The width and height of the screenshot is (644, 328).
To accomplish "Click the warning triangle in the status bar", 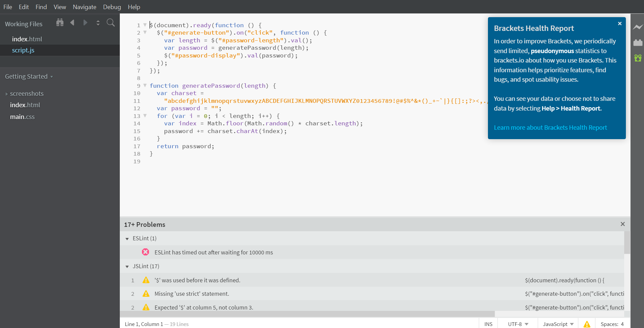I will point(587,324).
